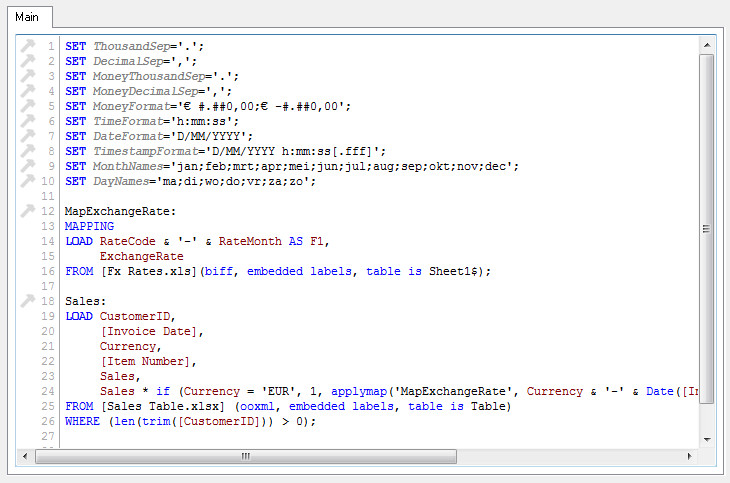Viewport: 730px width, 483px height.
Task: Click the TimestampFormat variable name
Action: click(x=146, y=151)
